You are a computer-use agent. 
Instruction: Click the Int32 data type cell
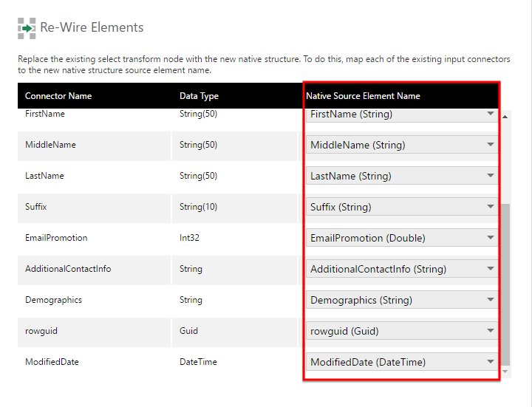190,239
